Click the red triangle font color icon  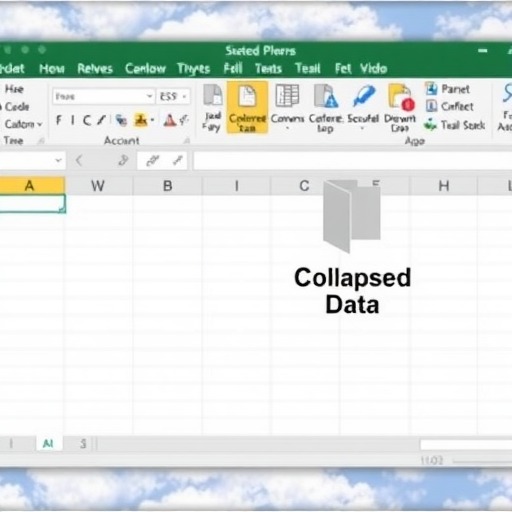[x=170, y=120]
